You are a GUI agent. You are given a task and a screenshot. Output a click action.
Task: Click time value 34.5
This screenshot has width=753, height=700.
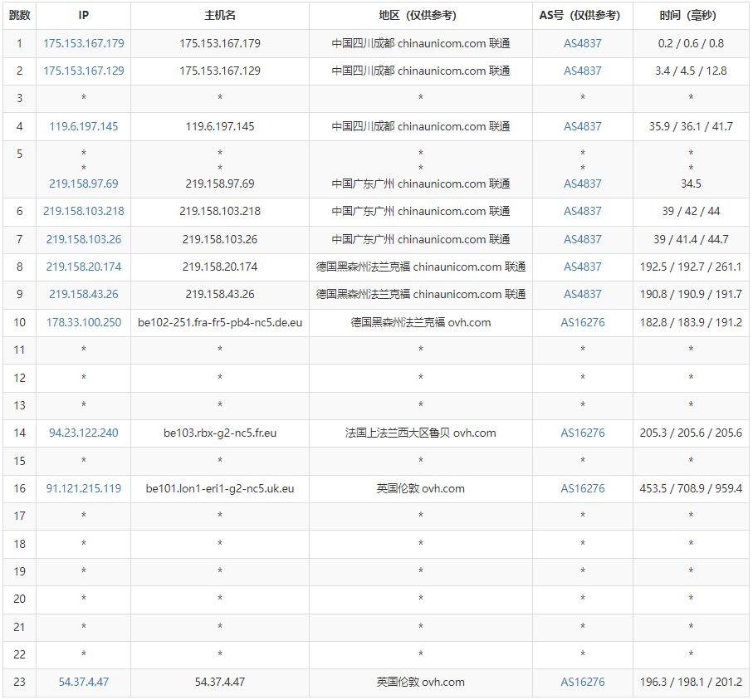[x=691, y=184]
